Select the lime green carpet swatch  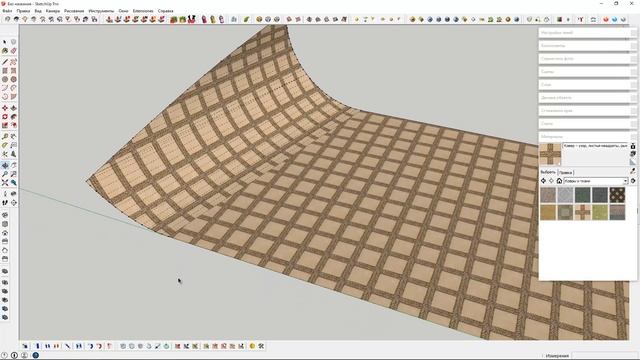coord(600,212)
